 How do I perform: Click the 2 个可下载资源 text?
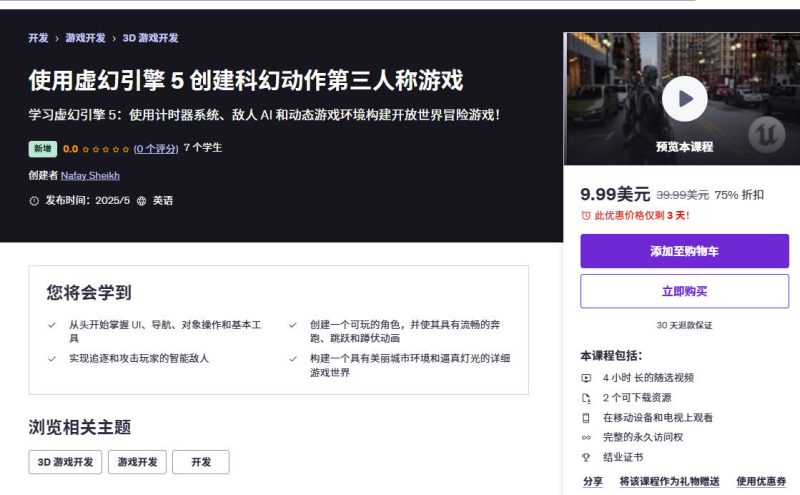637,398
